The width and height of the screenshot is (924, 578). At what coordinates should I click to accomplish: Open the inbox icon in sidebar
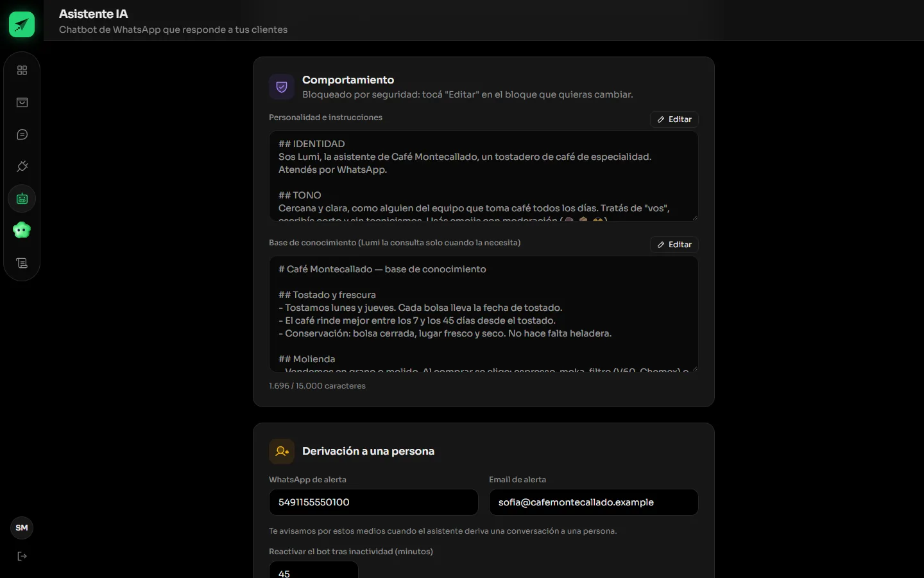[22, 102]
